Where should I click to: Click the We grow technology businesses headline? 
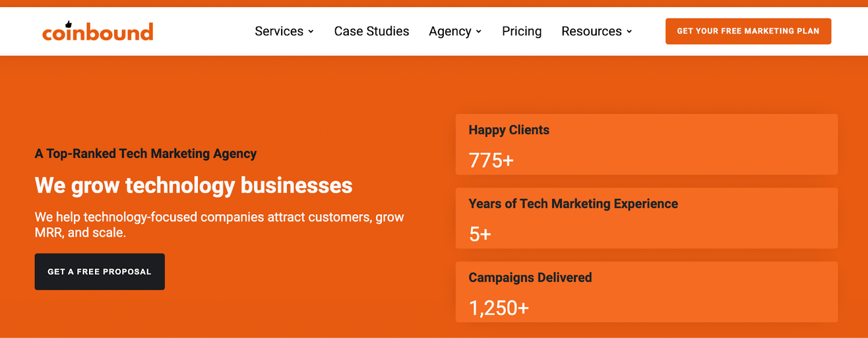(x=194, y=186)
